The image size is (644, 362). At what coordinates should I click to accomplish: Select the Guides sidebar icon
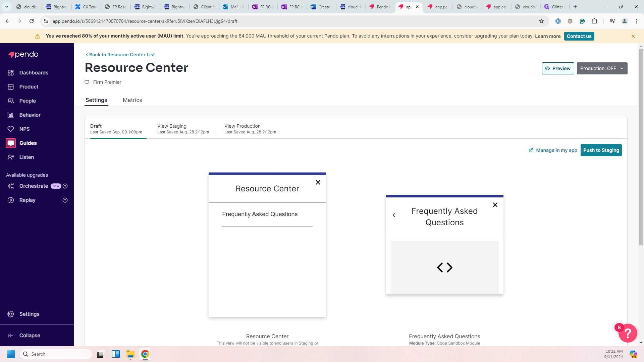click(x=11, y=143)
